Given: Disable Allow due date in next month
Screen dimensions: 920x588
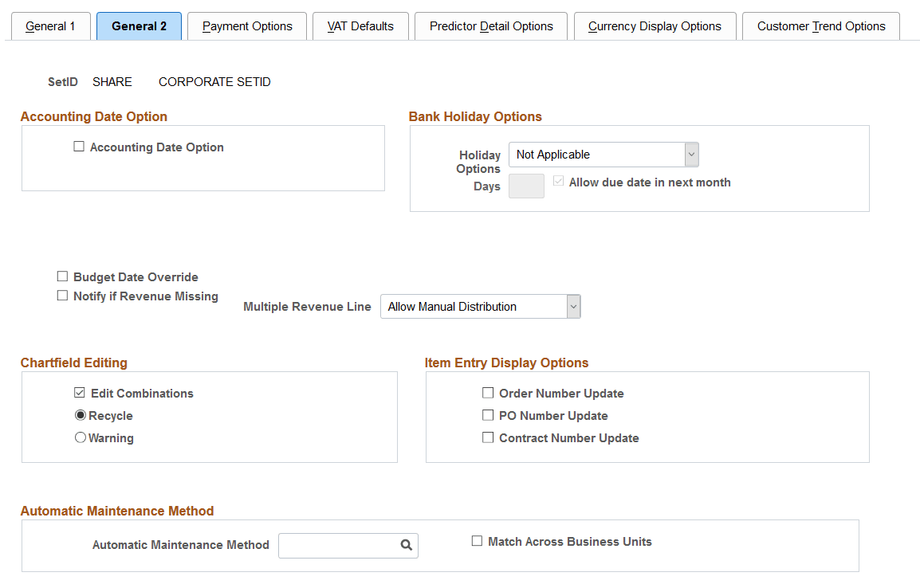Looking at the screenshot, I should (558, 180).
